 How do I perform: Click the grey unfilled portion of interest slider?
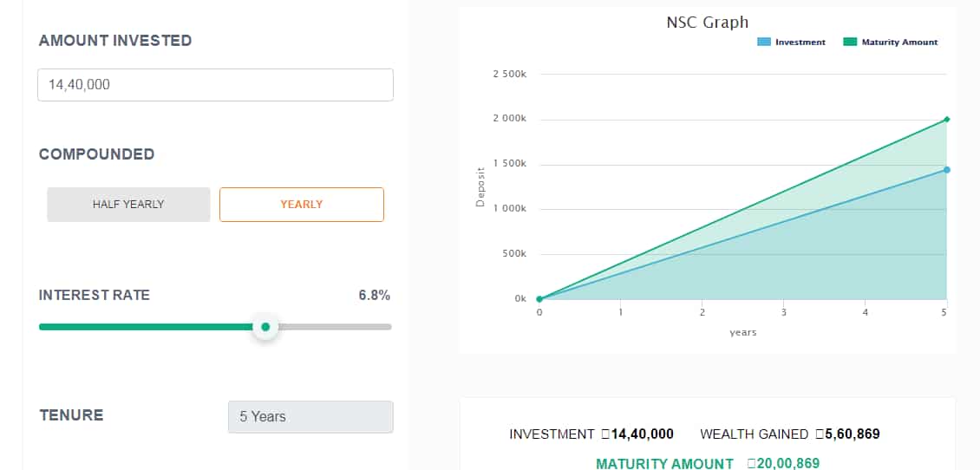335,327
